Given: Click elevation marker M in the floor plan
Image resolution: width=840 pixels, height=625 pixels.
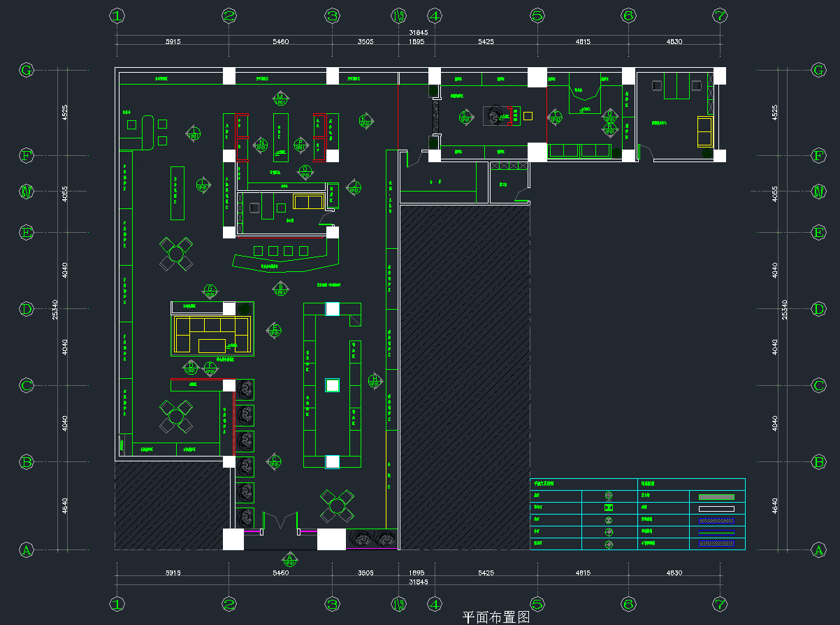Looking at the screenshot, I should [x=281, y=97].
